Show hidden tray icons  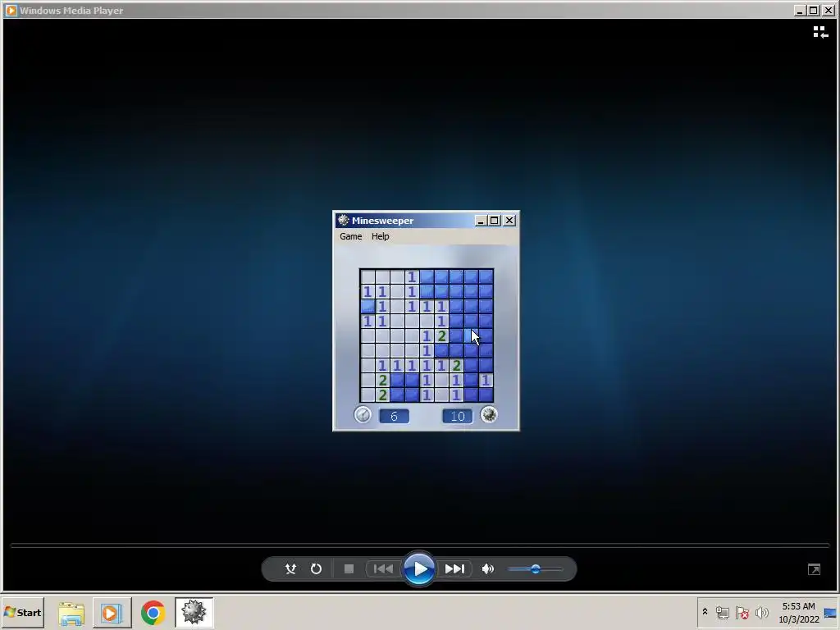[x=705, y=612]
